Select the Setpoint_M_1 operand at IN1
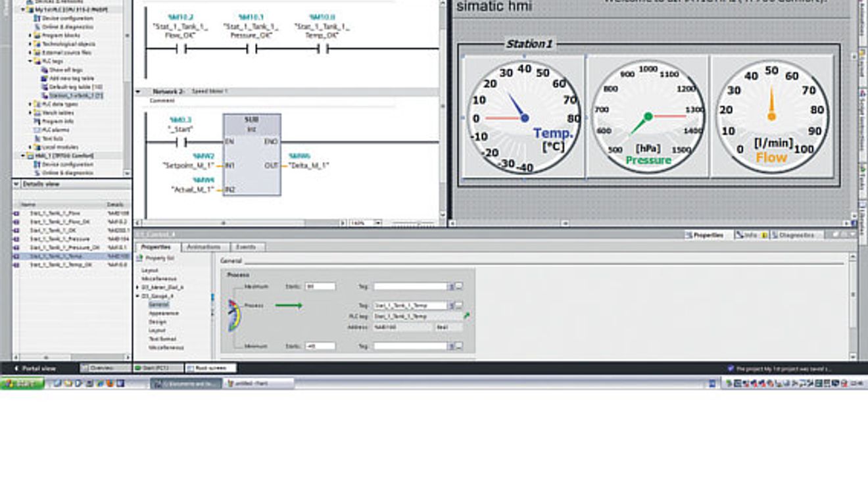This screenshot has height=488, width=868. tap(189, 166)
